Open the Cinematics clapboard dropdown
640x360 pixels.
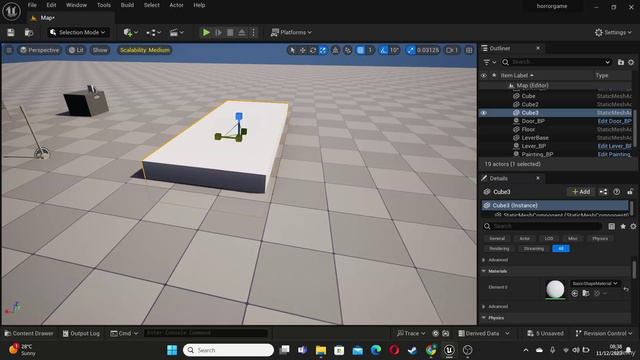(x=177, y=32)
